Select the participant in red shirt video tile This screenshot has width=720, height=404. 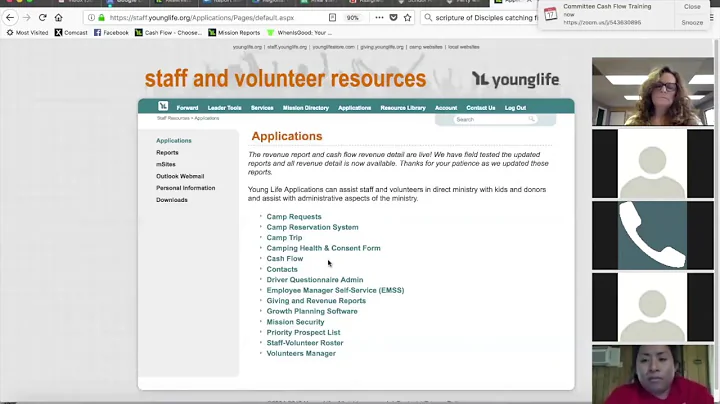[x=652, y=375]
